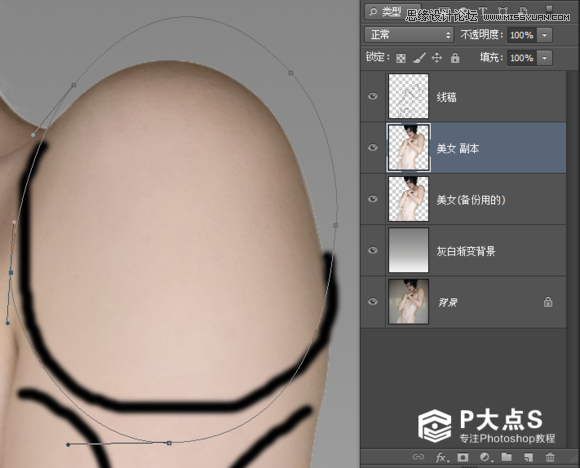Toggle visibility of 美女 副本 layer
Screen dimensions: 580x468
tap(373, 148)
